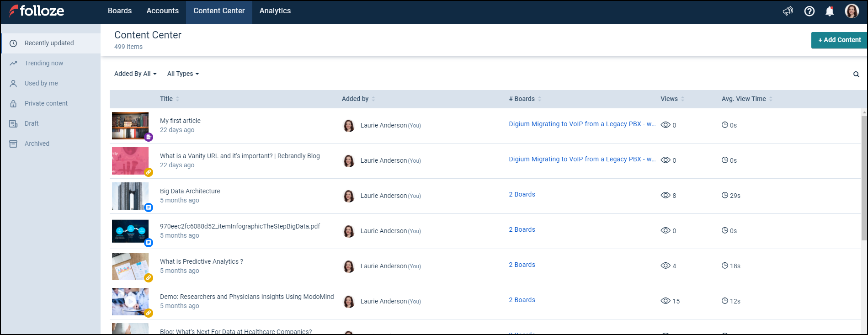The height and width of the screenshot is (335, 868).
Task: Click the announcements megaphone icon
Action: click(788, 11)
